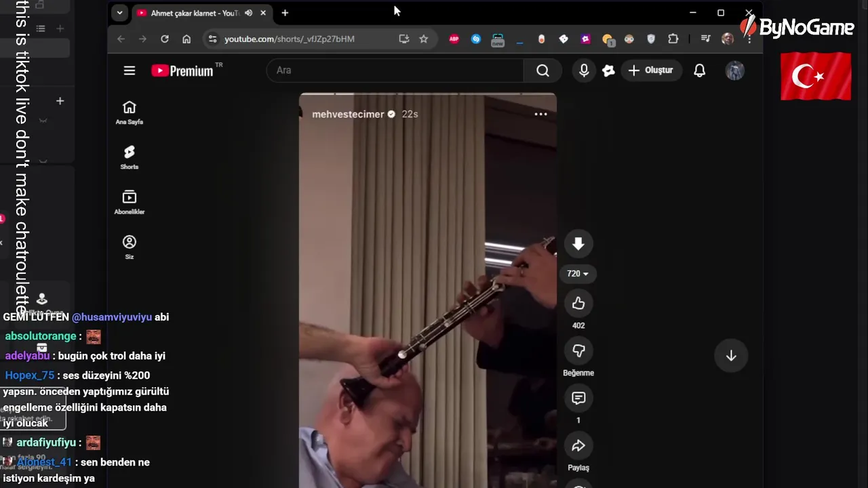The image size is (868, 488).
Task: Open the ABP adblock extension
Action: click(x=454, y=39)
